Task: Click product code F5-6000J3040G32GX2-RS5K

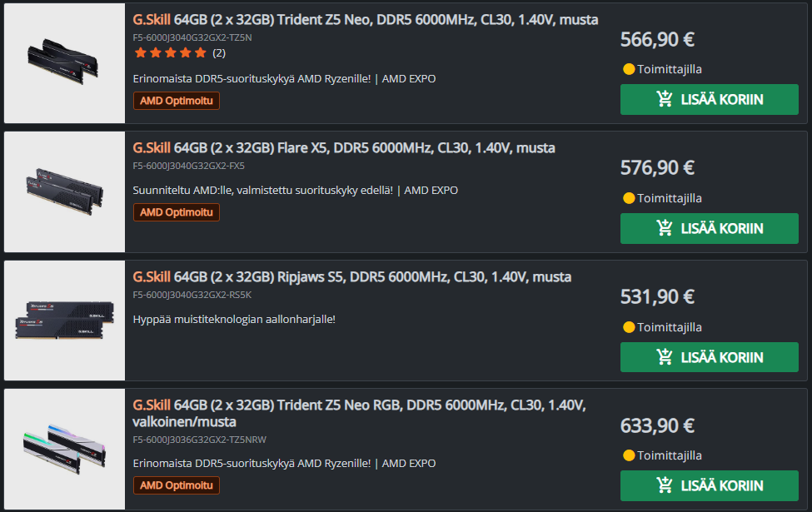Action: [x=192, y=295]
